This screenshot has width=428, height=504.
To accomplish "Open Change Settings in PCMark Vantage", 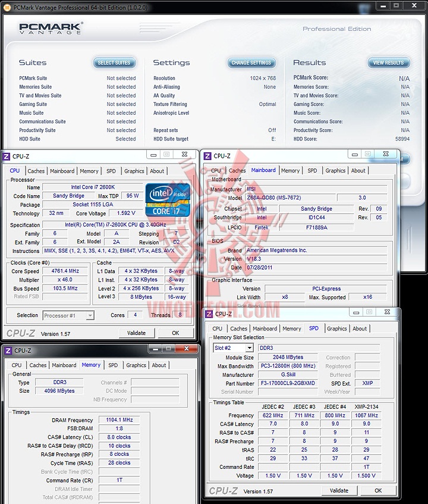I will (x=251, y=62).
